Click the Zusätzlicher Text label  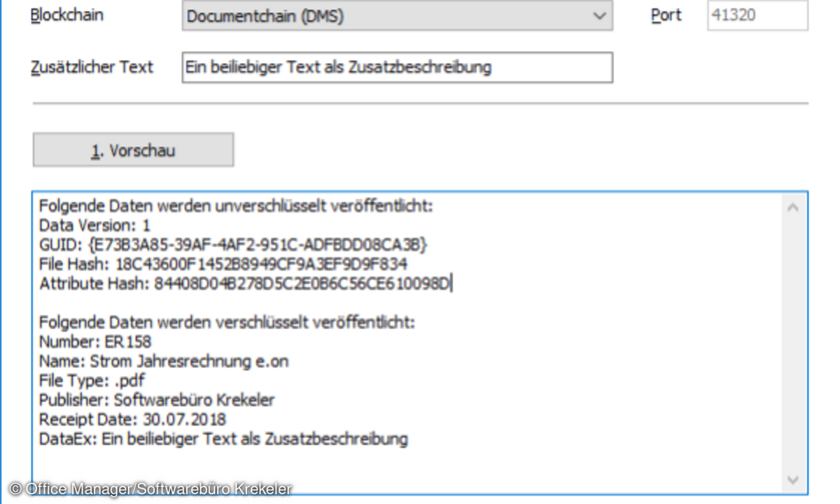click(x=92, y=67)
